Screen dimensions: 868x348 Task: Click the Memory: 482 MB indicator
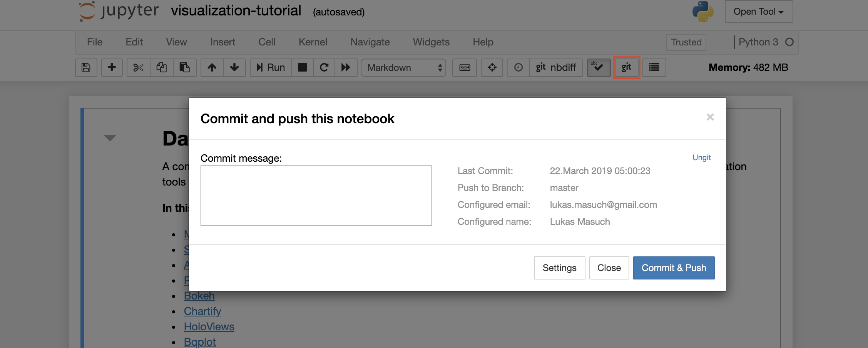click(748, 67)
